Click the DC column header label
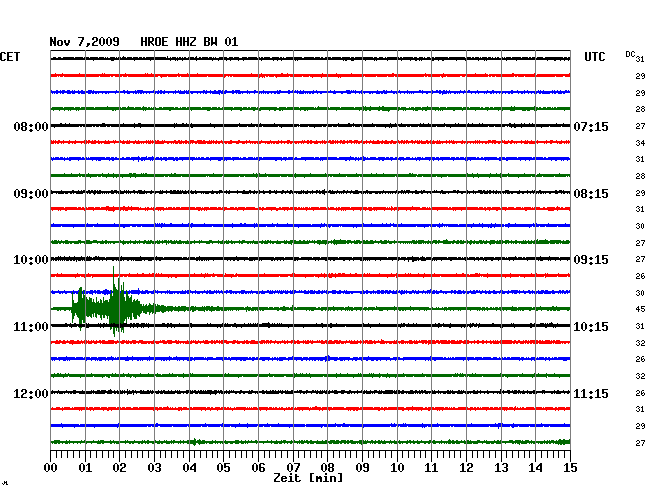This screenshot has height=494, width=650. [630, 54]
